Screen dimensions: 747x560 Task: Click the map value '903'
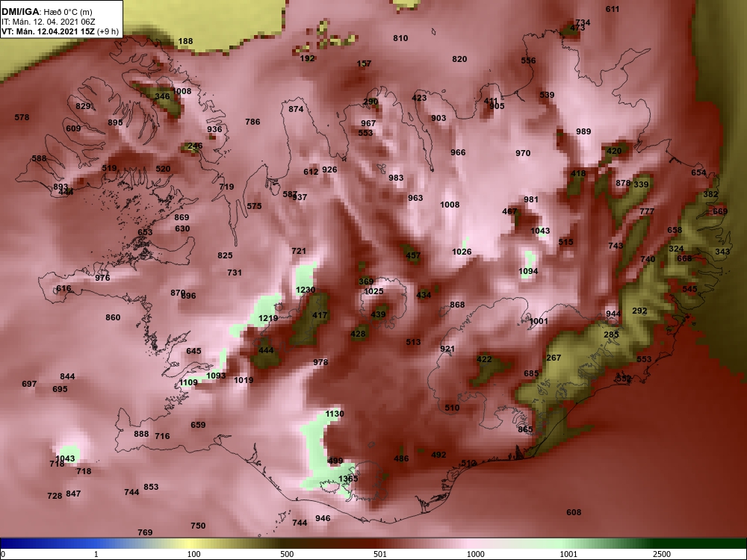[438, 119]
